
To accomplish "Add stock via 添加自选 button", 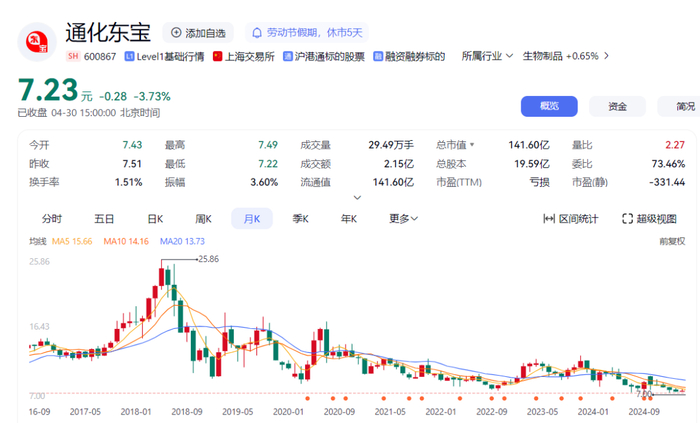I will coord(198,33).
